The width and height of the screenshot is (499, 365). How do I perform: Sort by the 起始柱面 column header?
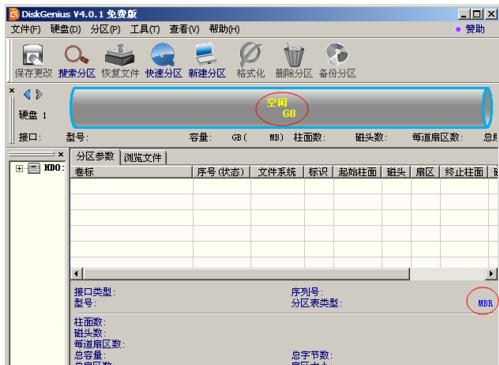click(x=357, y=172)
